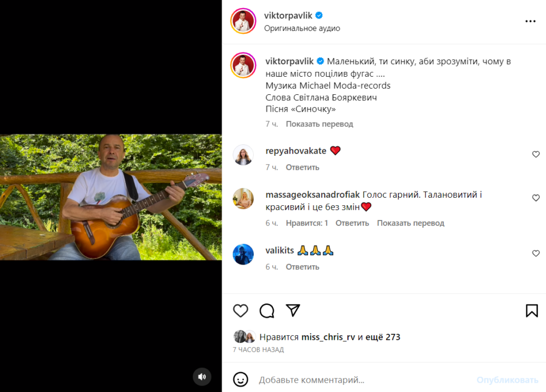This screenshot has height=392, width=546.
Task: View the list of other likes
Action: click(x=386, y=337)
